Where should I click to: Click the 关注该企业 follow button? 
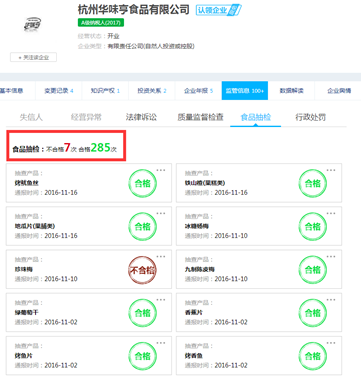tap(33, 57)
